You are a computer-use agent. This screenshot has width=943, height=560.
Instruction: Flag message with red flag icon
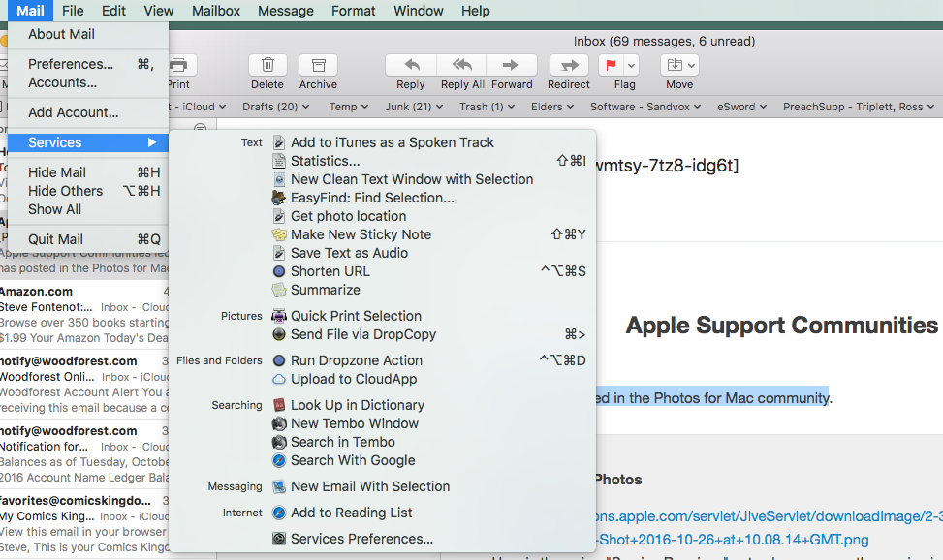tap(611, 65)
